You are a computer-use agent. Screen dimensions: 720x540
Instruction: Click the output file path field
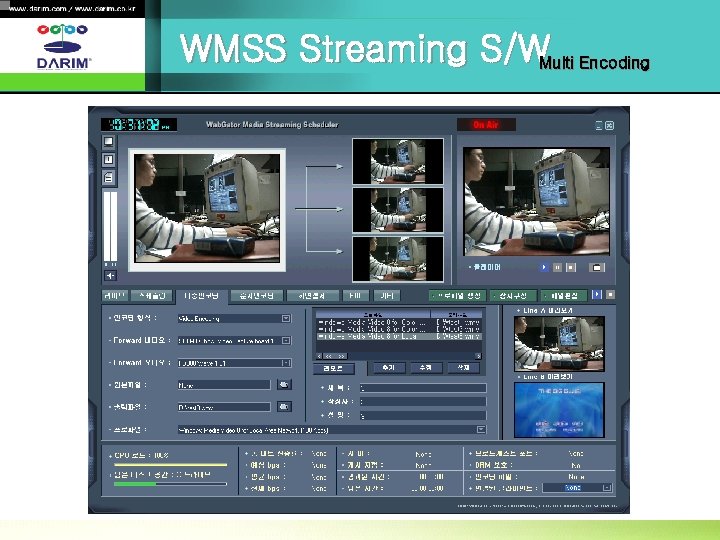224,407
